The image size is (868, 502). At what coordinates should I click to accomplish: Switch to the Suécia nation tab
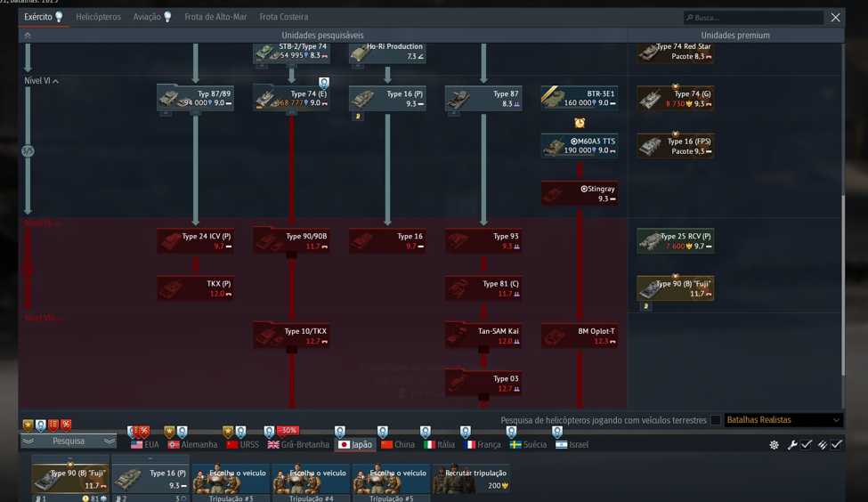click(528, 444)
